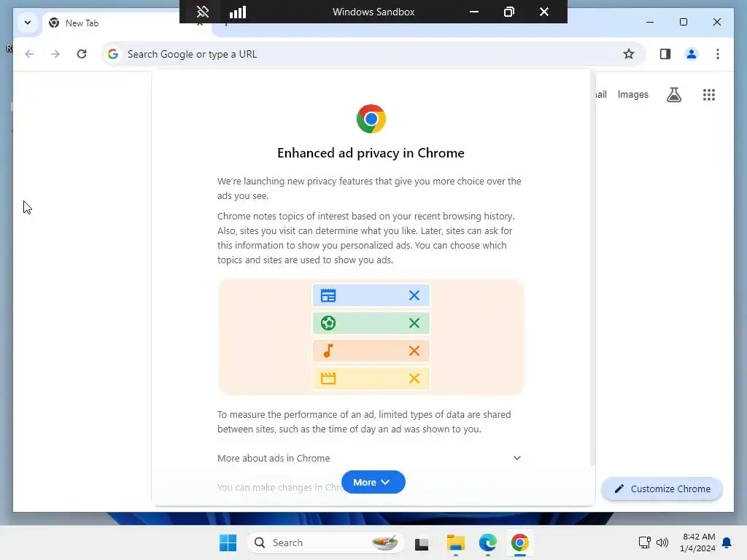Click the Enhanced ad privacy in Chrome heading
747x560 pixels.
pos(371,153)
